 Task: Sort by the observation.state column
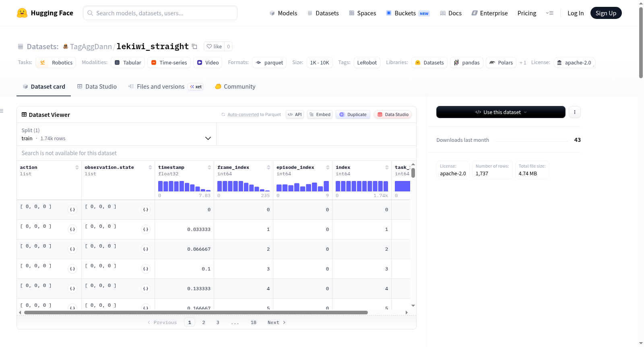point(150,167)
